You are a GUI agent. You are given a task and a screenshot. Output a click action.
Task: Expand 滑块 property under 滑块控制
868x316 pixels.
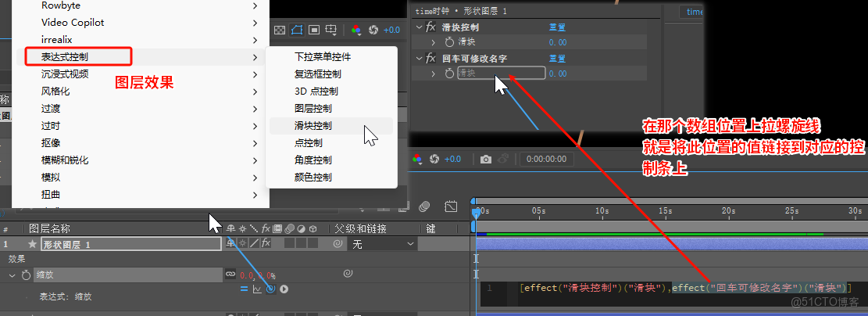point(434,42)
